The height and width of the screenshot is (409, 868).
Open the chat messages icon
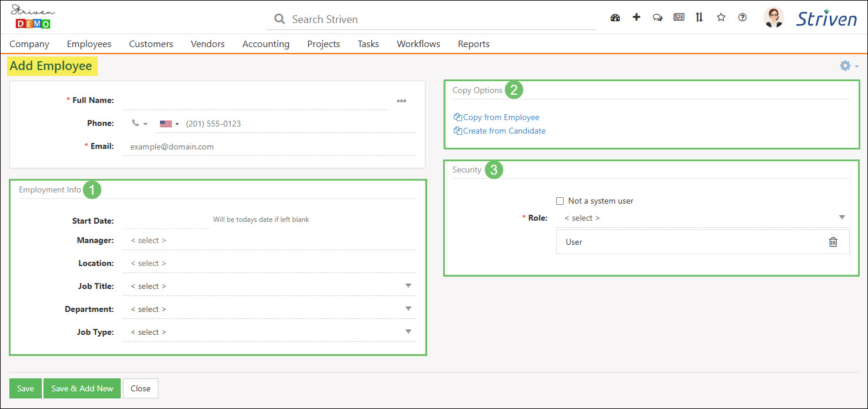(657, 18)
